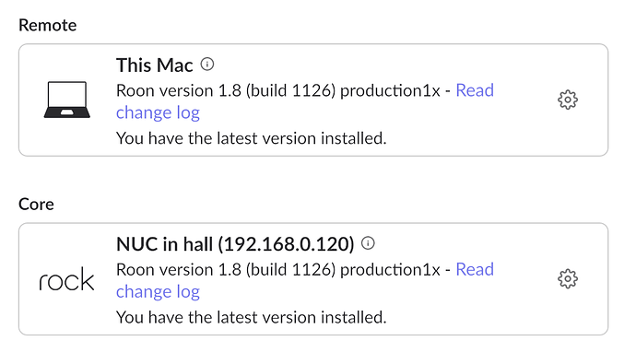Open Read change log link for This Mac
This screenshot has width=636, height=364.
pyautogui.click(x=305, y=101)
